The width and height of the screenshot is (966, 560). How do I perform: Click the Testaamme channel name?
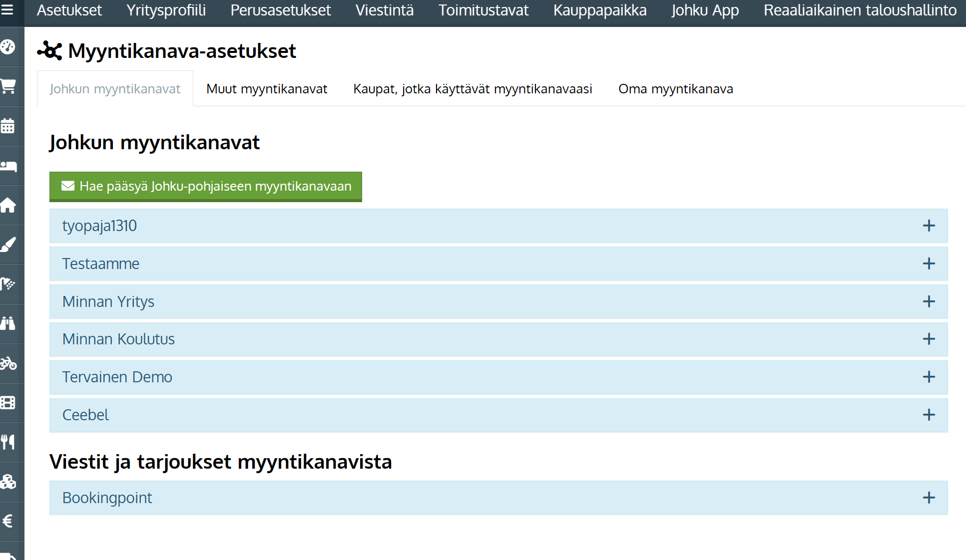(101, 264)
